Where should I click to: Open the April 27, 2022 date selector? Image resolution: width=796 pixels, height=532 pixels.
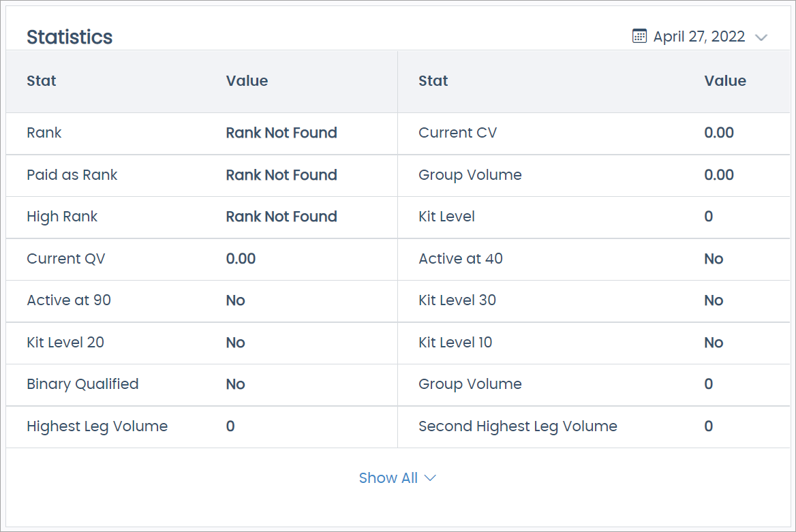(x=699, y=37)
